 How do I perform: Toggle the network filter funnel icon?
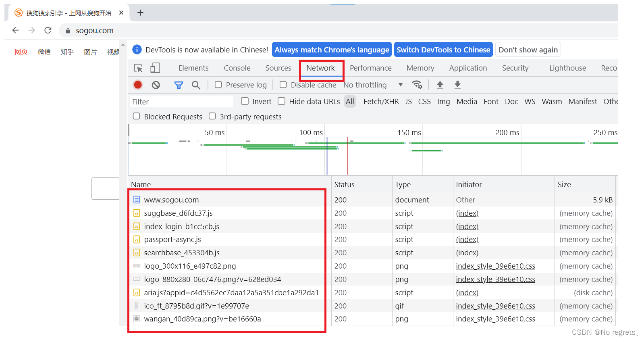(x=179, y=85)
